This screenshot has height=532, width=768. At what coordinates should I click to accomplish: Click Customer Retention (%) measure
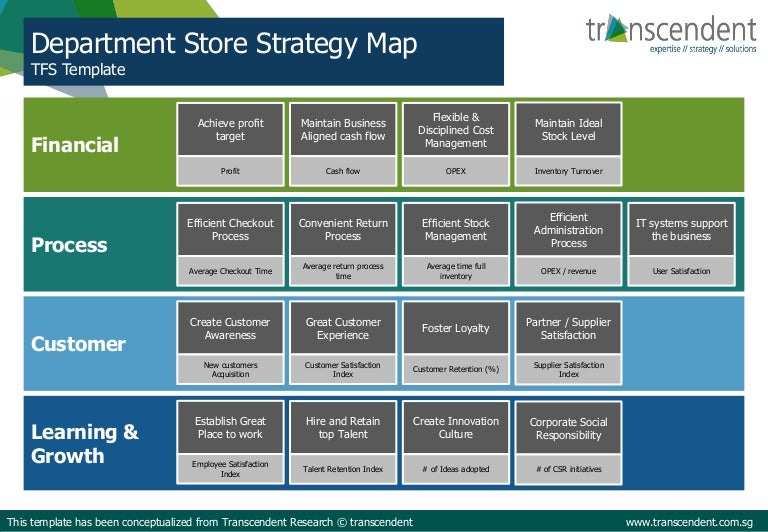pyautogui.click(x=456, y=369)
